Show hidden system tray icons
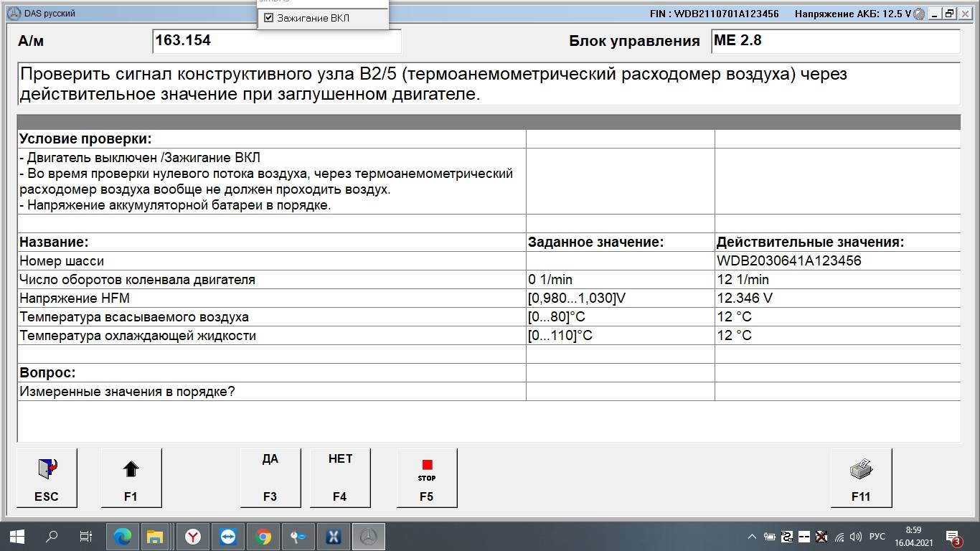 click(x=752, y=536)
